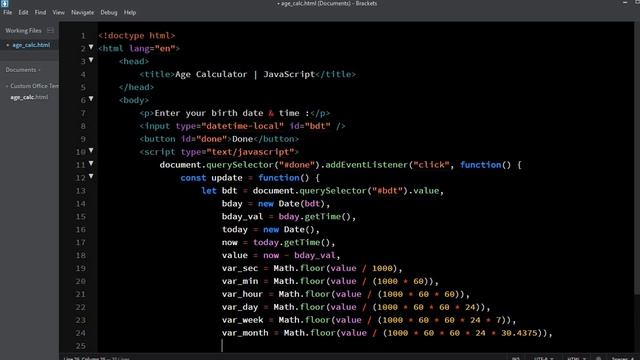Click var_min variable on line 20
The height and width of the screenshot is (360, 640).
coord(240,281)
